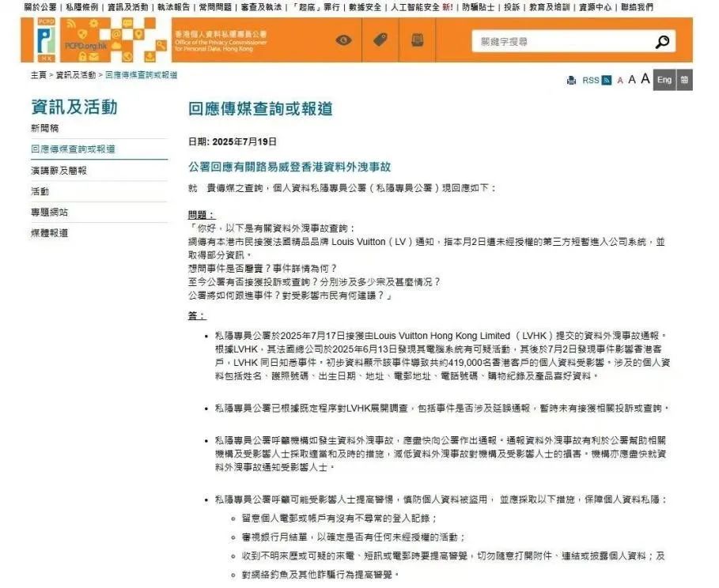Click the eye icon in orange header
The height and width of the screenshot is (588, 719).
point(343,40)
